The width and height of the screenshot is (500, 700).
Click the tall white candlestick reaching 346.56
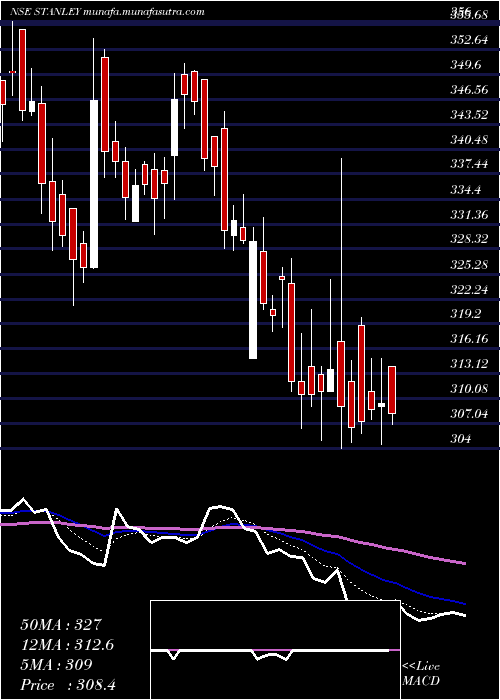click(x=94, y=184)
